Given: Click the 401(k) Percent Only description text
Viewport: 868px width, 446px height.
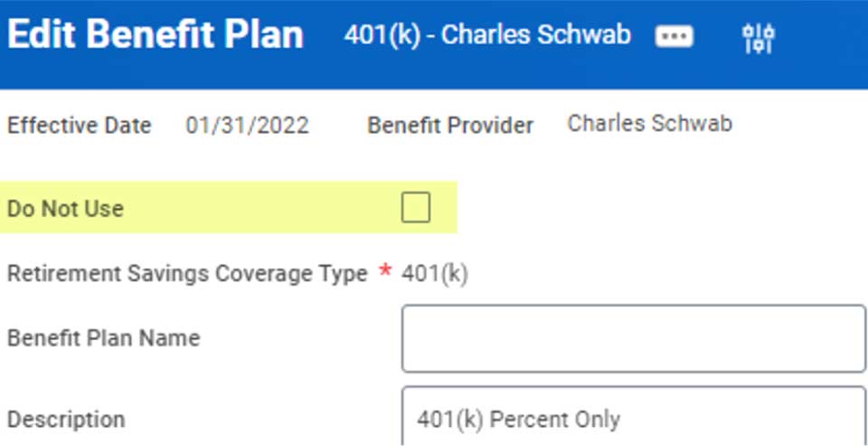Looking at the screenshot, I should coord(519,420).
